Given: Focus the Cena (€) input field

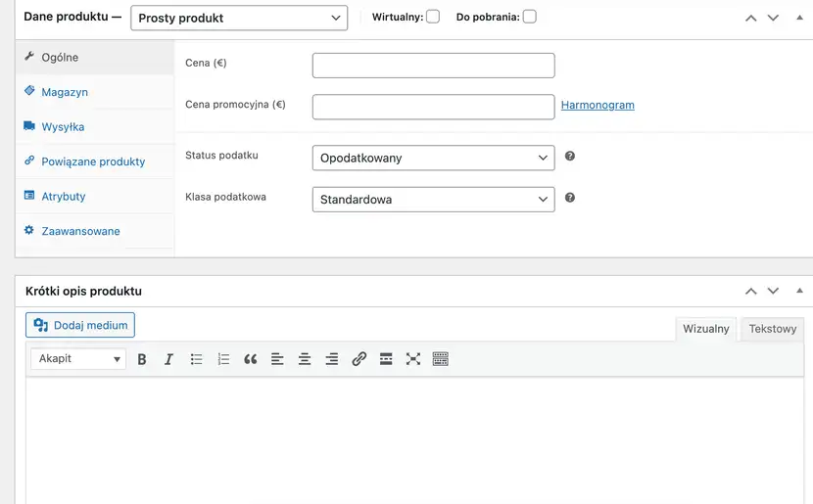Looking at the screenshot, I should click(434, 66).
